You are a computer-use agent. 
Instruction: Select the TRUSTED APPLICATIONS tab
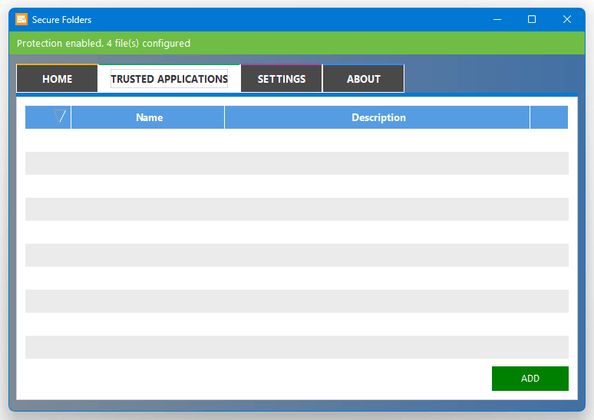(x=169, y=79)
